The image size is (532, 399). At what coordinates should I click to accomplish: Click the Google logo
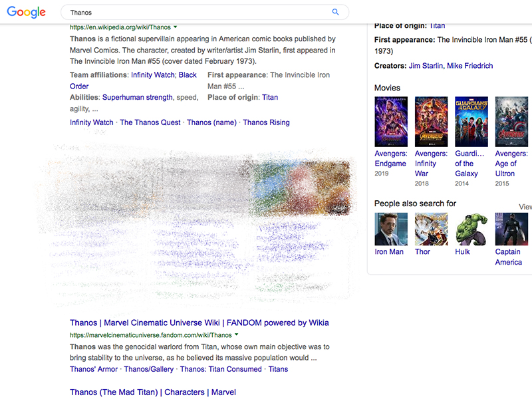tap(27, 13)
